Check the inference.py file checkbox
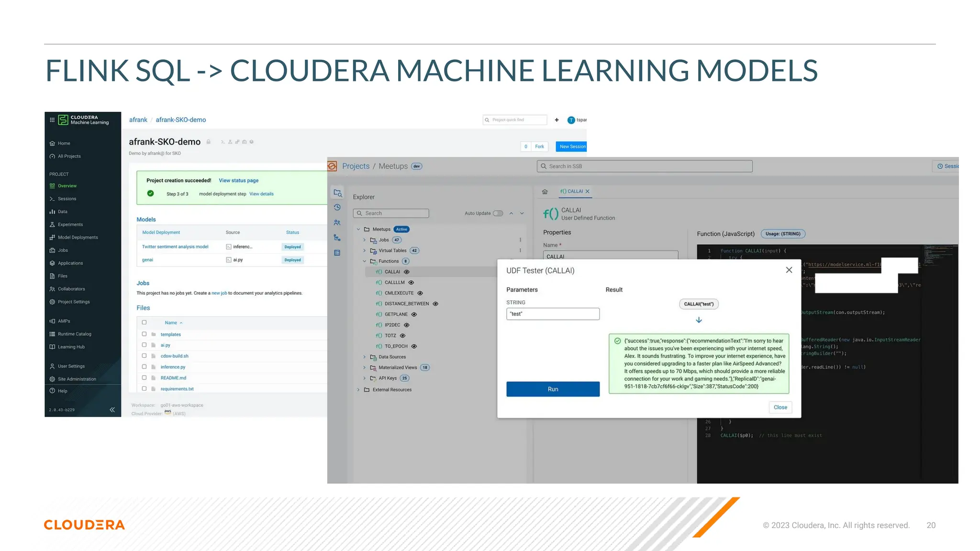The width and height of the screenshot is (980, 551). tap(144, 367)
